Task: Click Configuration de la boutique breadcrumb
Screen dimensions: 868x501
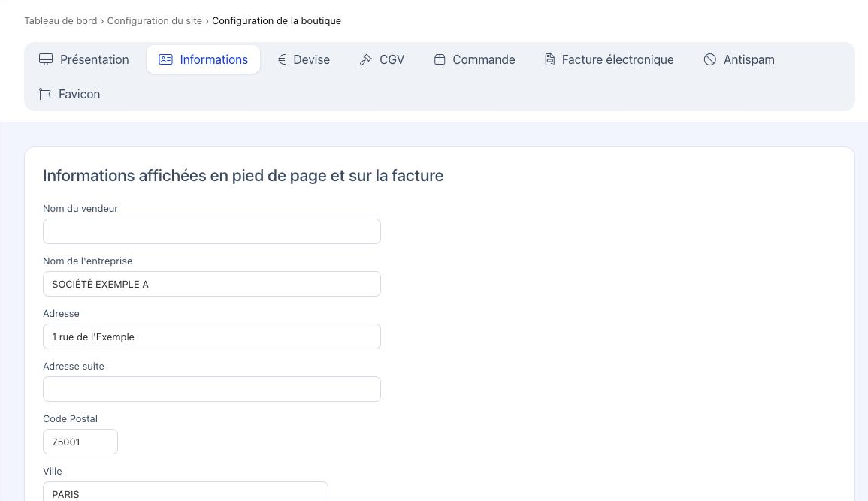Action: click(277, 20)
